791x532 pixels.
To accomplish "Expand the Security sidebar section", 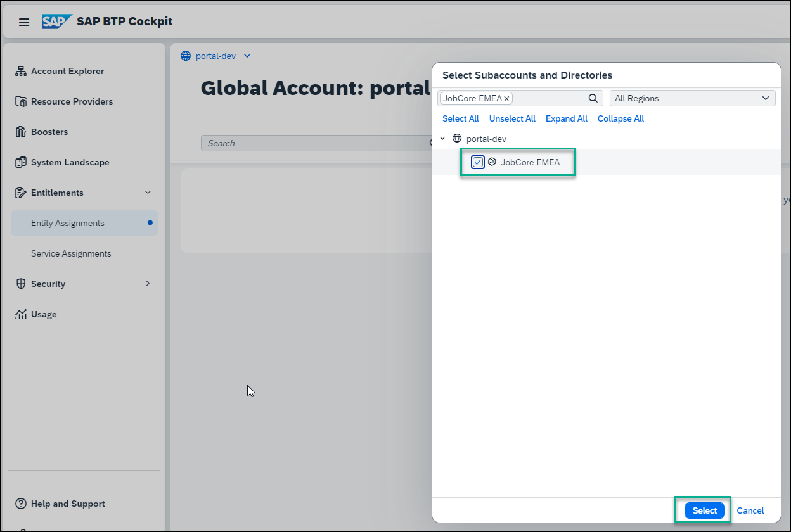I will tap(148, 284).
